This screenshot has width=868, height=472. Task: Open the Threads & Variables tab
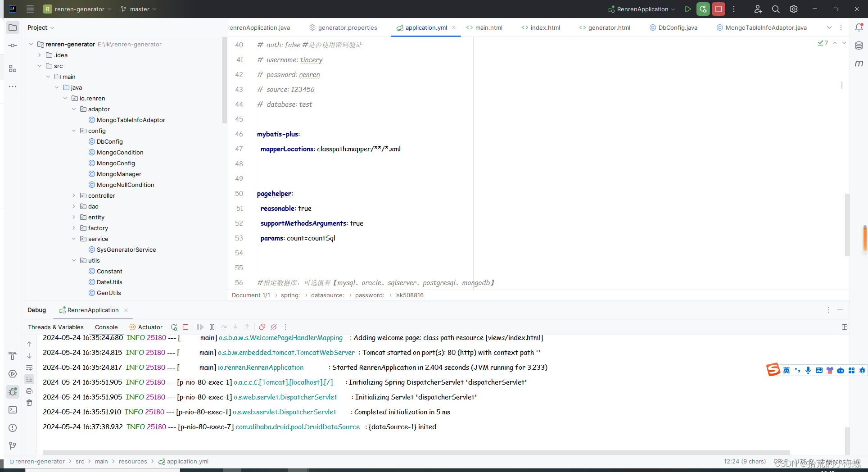[x=56, y=327]
